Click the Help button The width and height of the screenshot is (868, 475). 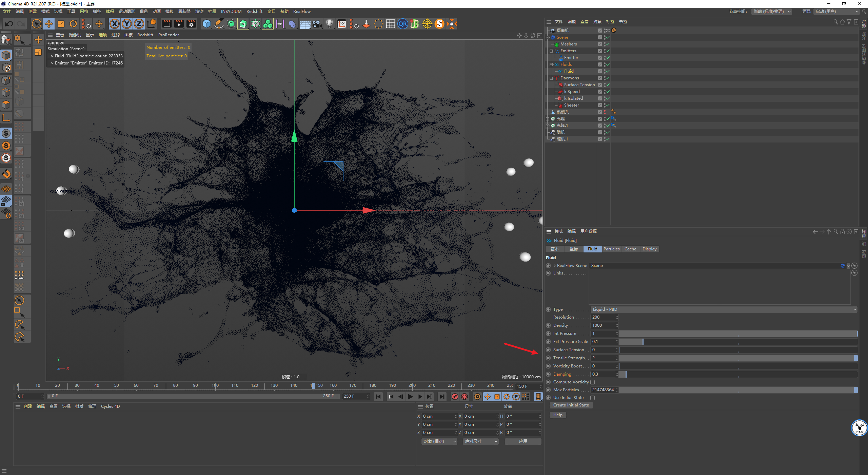pyautogui.click(x=558, y=415)
